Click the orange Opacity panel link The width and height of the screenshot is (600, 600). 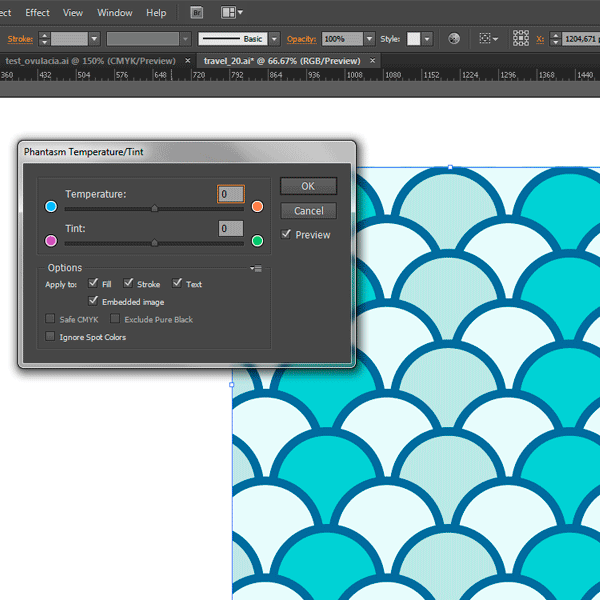(302, 39)
